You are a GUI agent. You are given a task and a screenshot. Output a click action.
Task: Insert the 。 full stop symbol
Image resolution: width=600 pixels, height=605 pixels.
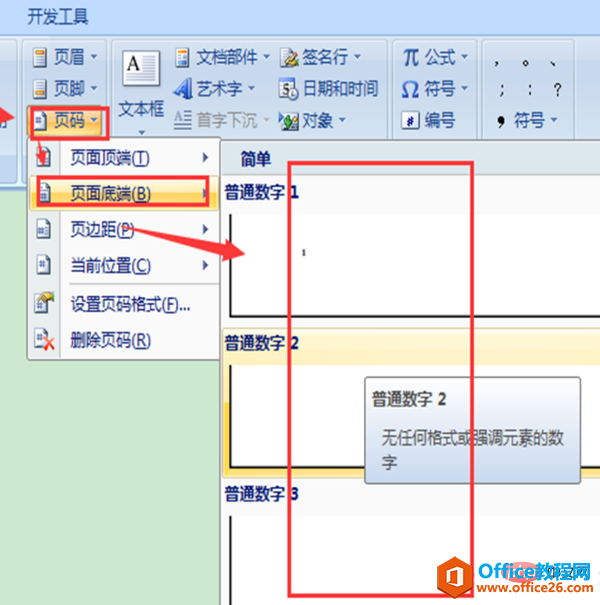pos(525,63)
